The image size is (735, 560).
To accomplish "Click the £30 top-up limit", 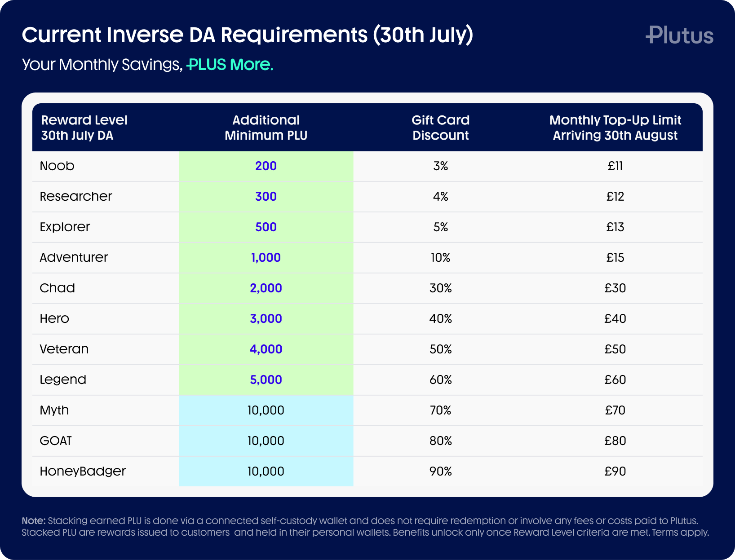I will pyautogui.click(x=615, y=288).
